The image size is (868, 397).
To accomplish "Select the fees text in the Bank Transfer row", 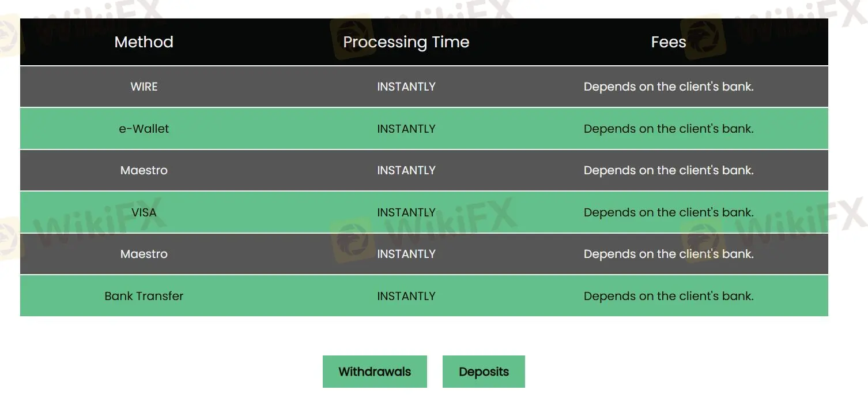I will pyautogui.click(x=668, y=296).
